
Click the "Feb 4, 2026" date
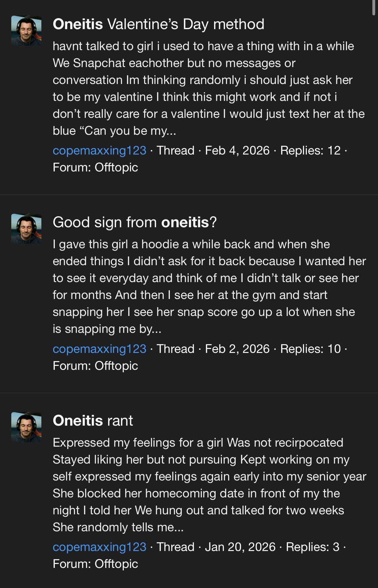pyautogui.click(x=237, y=150)
